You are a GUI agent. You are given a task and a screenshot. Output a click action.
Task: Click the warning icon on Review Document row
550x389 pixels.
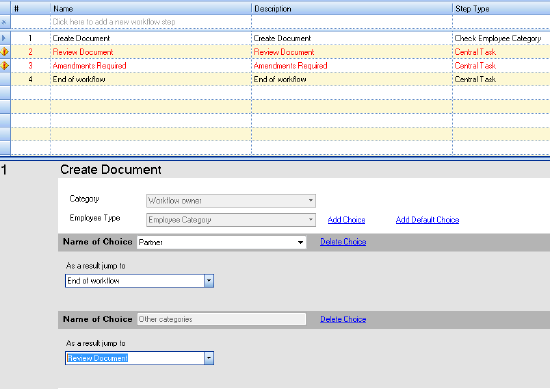tap(5, 52)
